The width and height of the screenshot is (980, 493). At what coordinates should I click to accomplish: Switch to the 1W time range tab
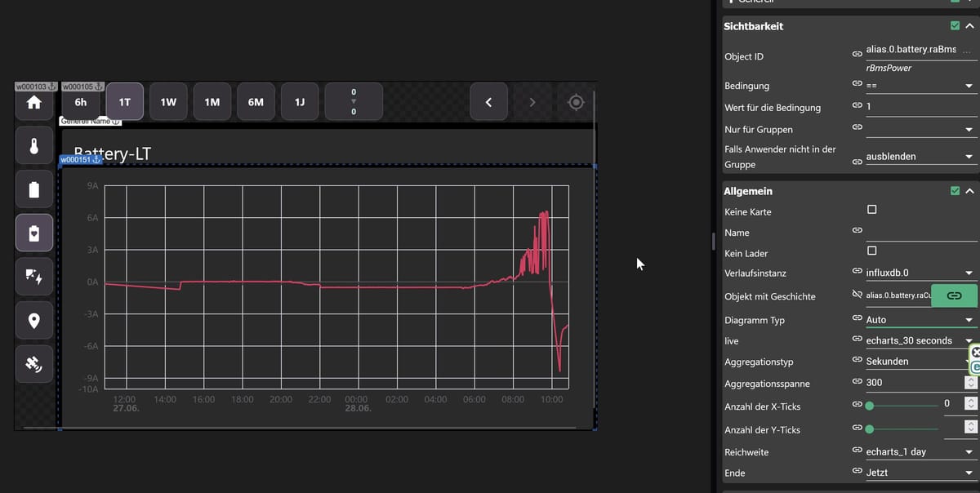(168, 102)
